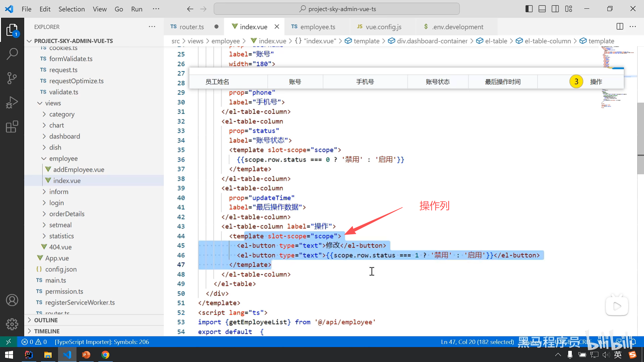Image resolution: width=644 pixels, height=362 pixels.
Task: Open the Extensions view
Action: coord(12,127)
